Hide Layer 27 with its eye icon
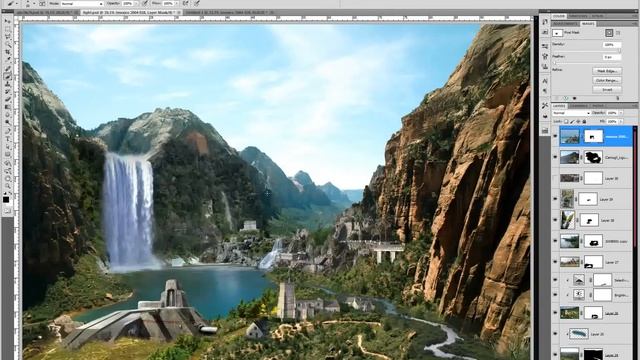The width and height of the screenshot is (640, 360). click(555, 262)
